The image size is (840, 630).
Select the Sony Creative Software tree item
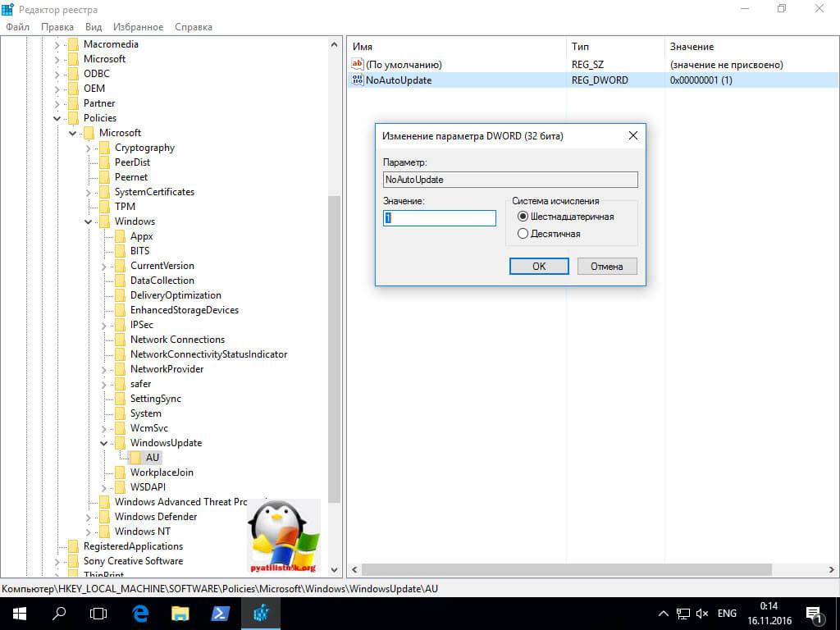click(133, 561)
